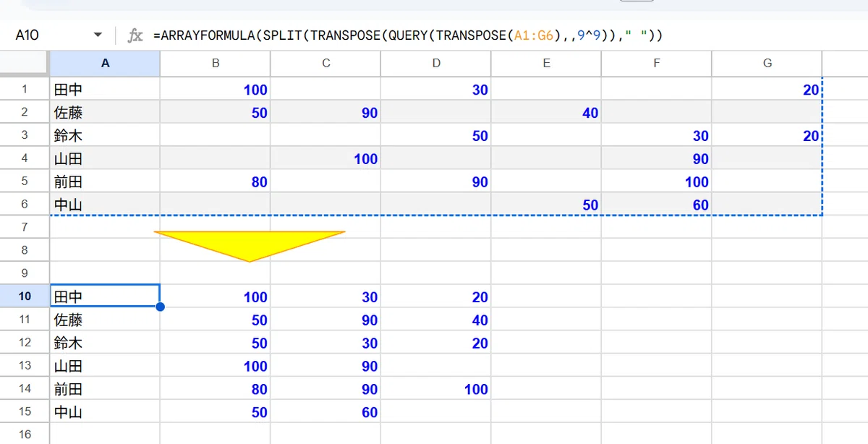
Task: Click cell A1 containing 田中
Action: tap(105, 89)
